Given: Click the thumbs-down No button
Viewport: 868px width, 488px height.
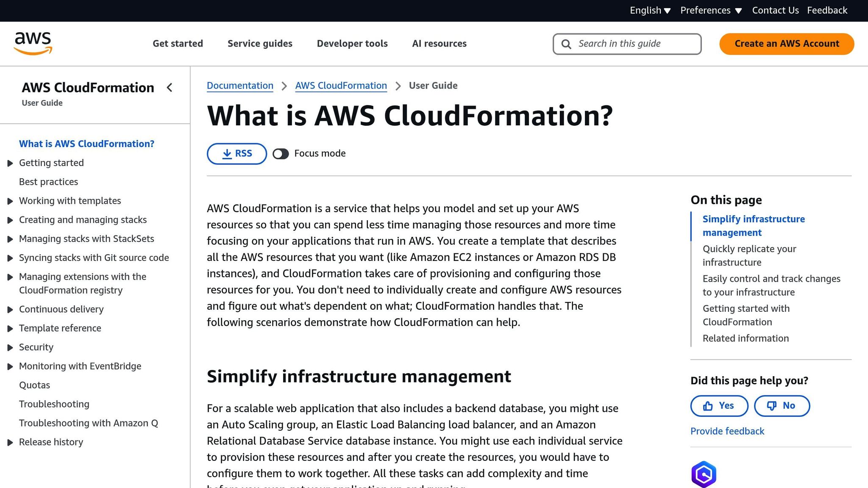Looking at the screenshot, I should pos(782,406).
